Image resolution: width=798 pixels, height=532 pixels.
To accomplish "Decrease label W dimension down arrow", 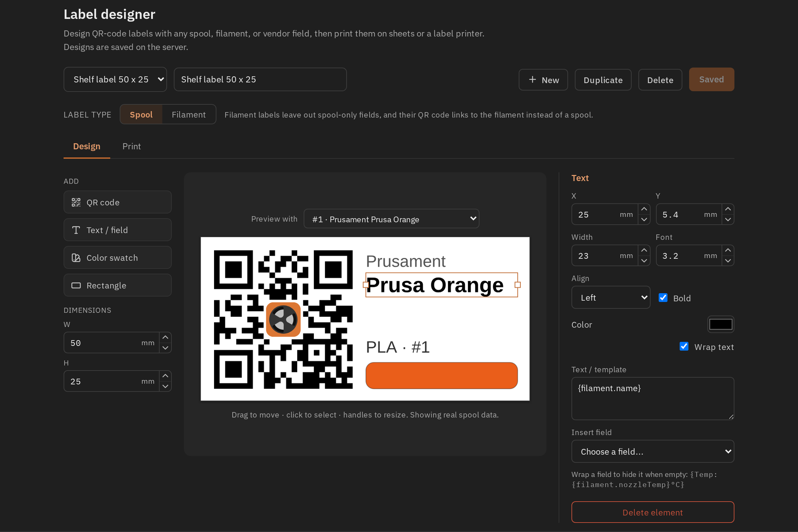I will pos(165,348).
